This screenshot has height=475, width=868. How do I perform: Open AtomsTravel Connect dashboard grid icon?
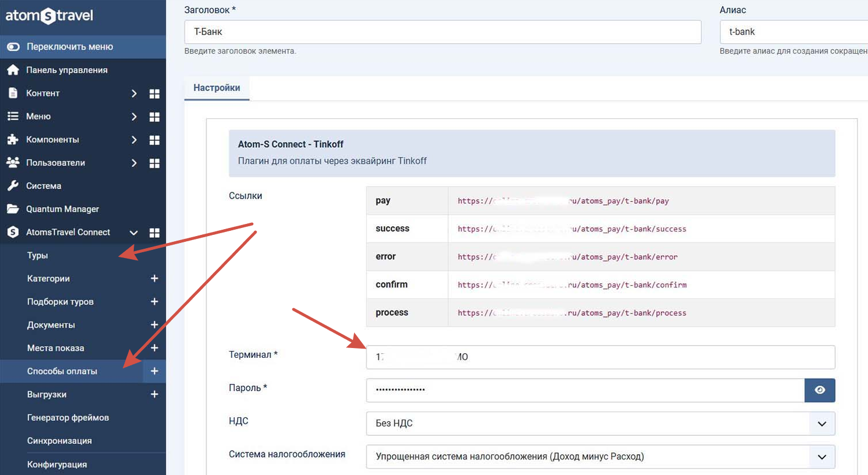(x=155, y=233)
